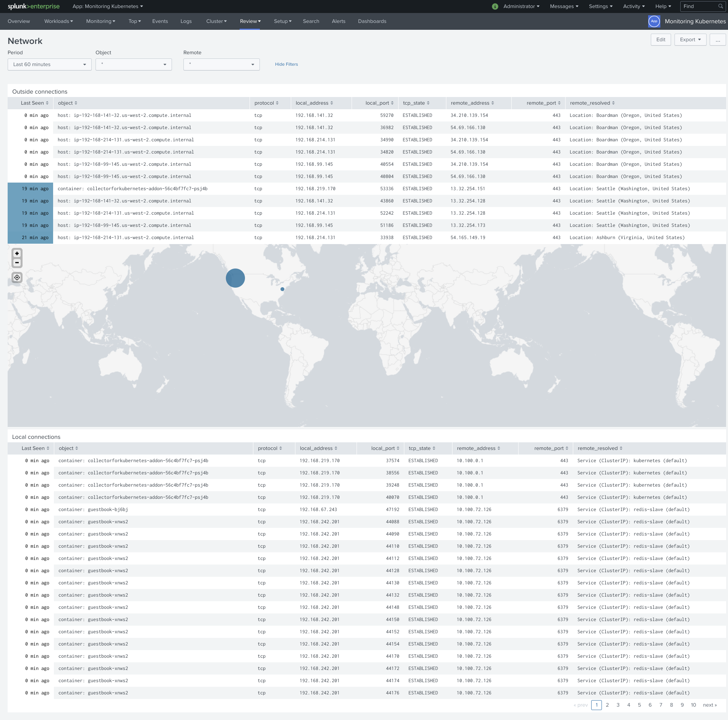Click the next page link
728x720 pixels.
[x=710, y=705]
